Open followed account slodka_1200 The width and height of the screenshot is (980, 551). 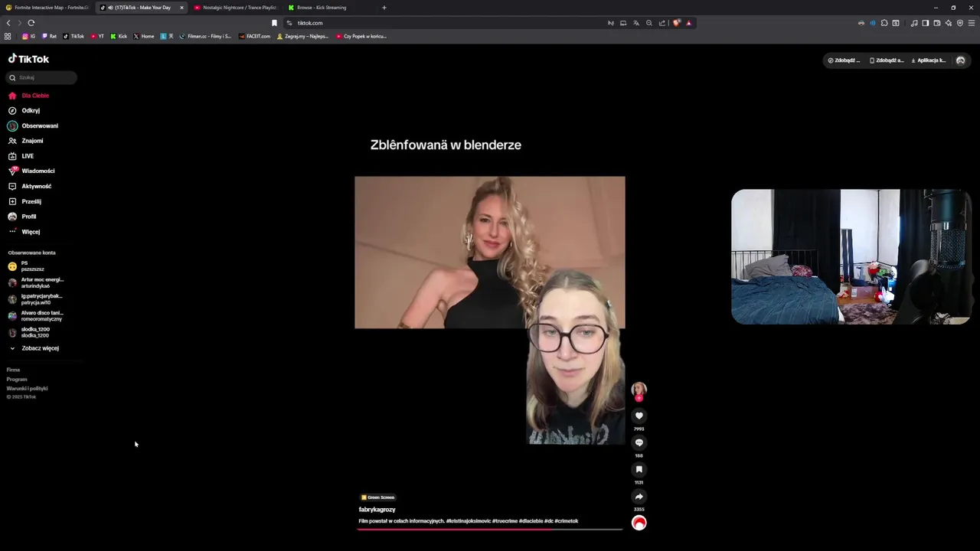tap(29, 332)
